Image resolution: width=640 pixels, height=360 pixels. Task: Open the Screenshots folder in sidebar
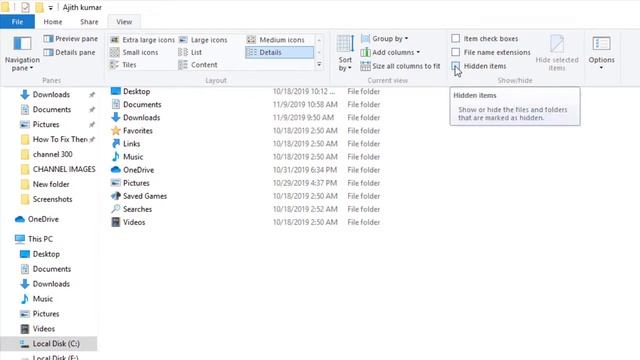click(x=52, y=199)
